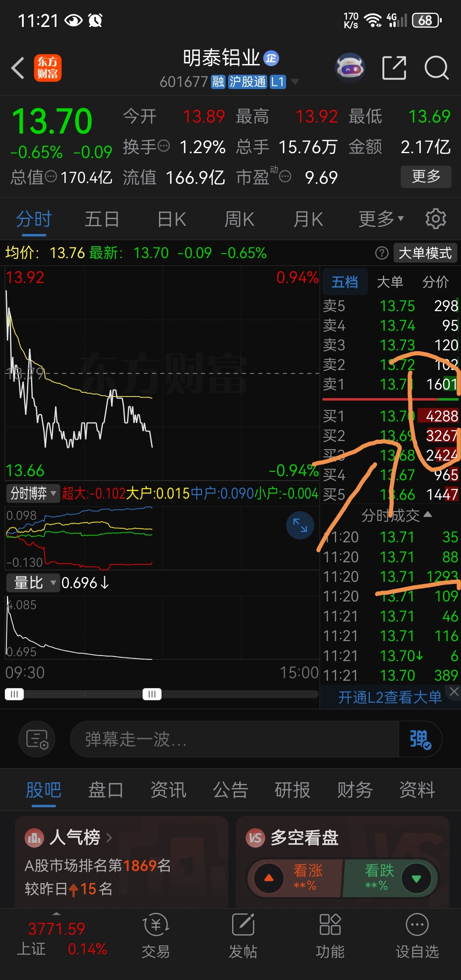Viewport: 461px width, 980px height.
Task: Open the 资讯 news tab
Action: 168,790
